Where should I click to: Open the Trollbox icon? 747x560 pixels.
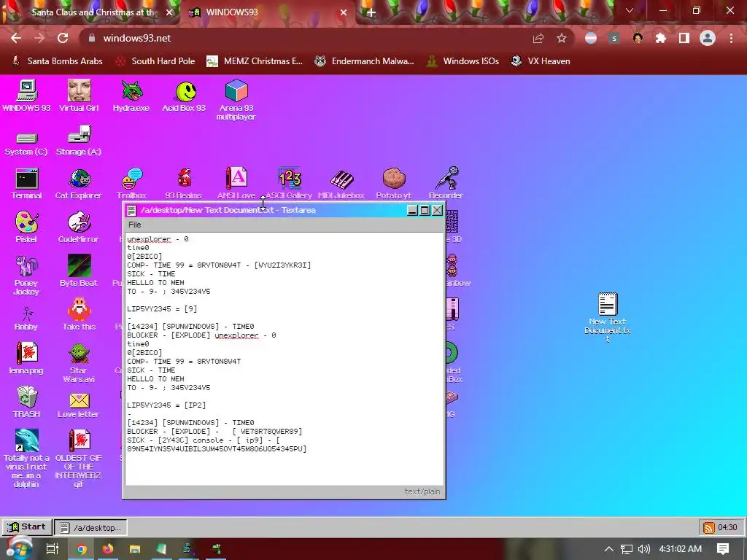131,183
